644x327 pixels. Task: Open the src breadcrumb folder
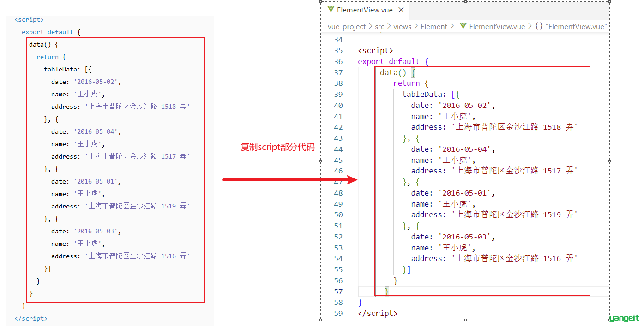(379, 27)
